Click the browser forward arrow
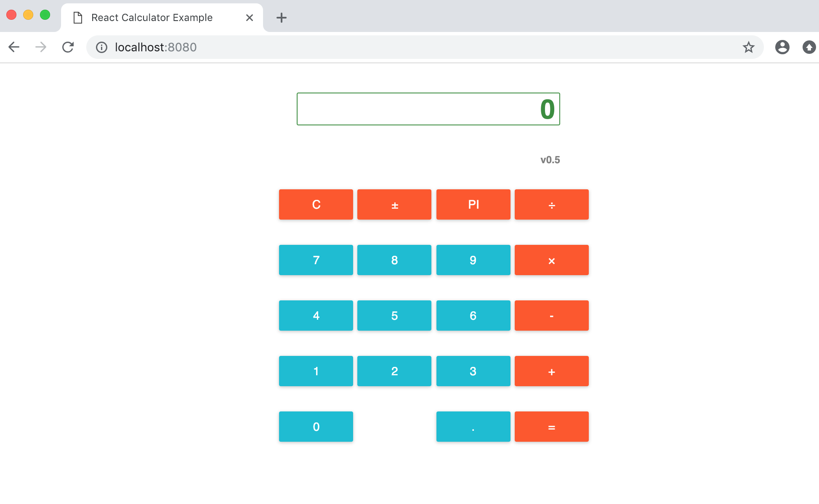Screen dimensions: 819x504 [x=41, y=47]
